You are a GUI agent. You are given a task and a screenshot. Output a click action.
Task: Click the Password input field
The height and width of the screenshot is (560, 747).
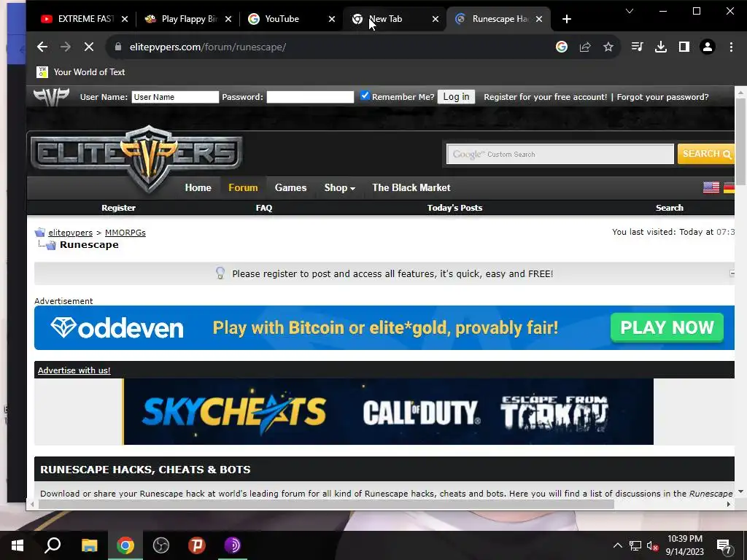pyautogui.click(x=310, y=97)
